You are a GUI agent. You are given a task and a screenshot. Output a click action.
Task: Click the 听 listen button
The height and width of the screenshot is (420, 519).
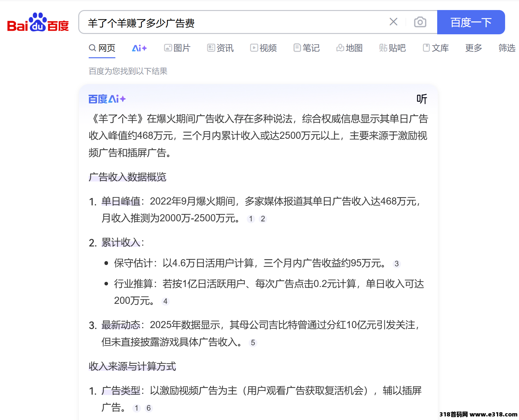click(422, 99)
